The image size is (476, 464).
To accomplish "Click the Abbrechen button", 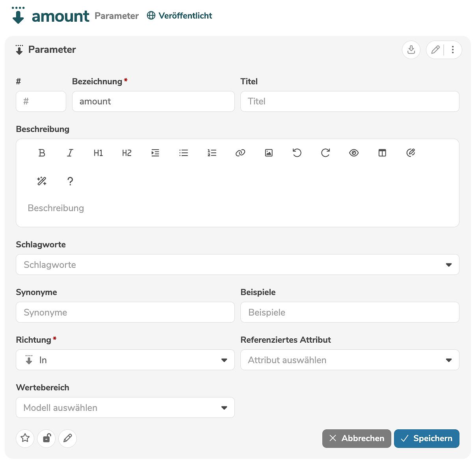I will 357,438.
